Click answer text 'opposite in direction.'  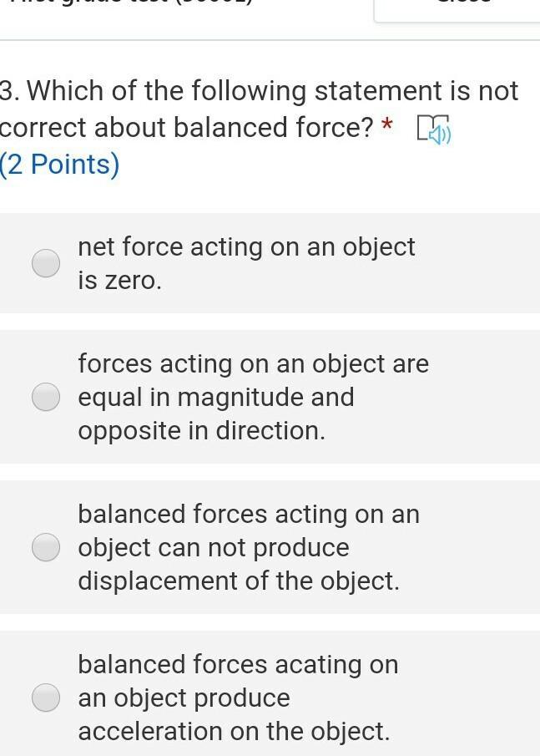point(201,431)
